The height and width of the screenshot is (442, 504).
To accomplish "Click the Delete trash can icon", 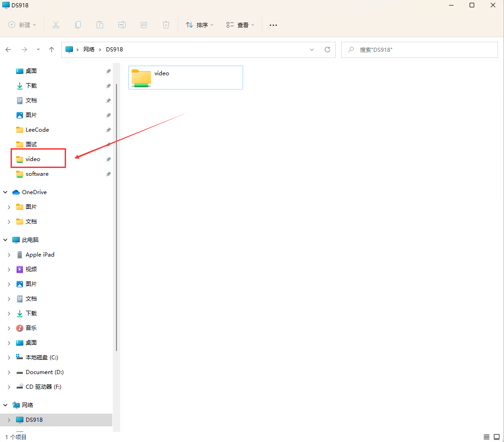I will click(166, 25).
